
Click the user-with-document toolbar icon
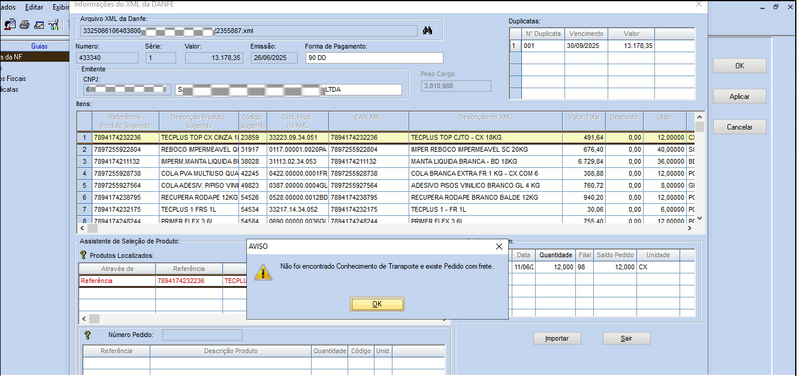pos(10,24)
